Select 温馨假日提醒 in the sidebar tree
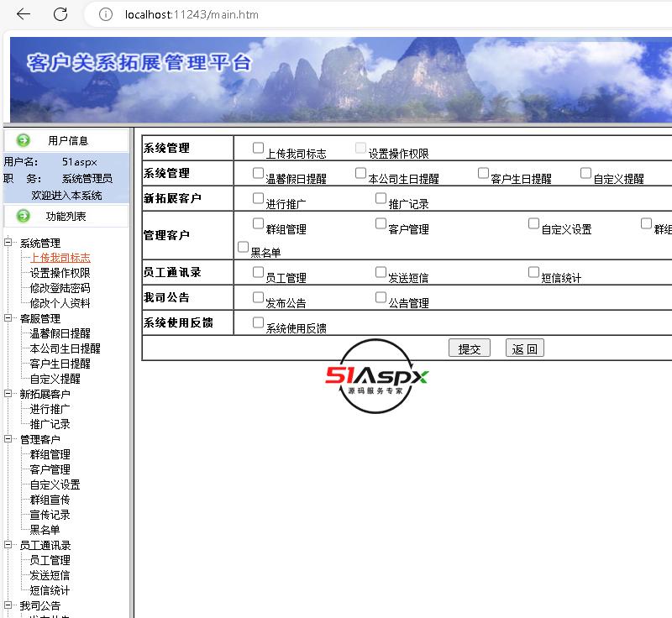This screenshot has height=618, width=672. click(60, 333)
